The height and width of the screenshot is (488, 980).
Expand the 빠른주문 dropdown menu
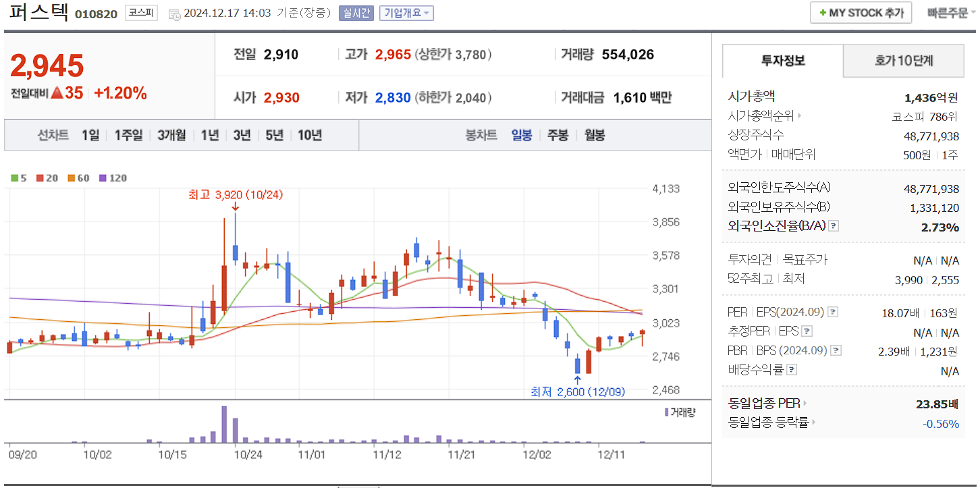pos(948,12)
